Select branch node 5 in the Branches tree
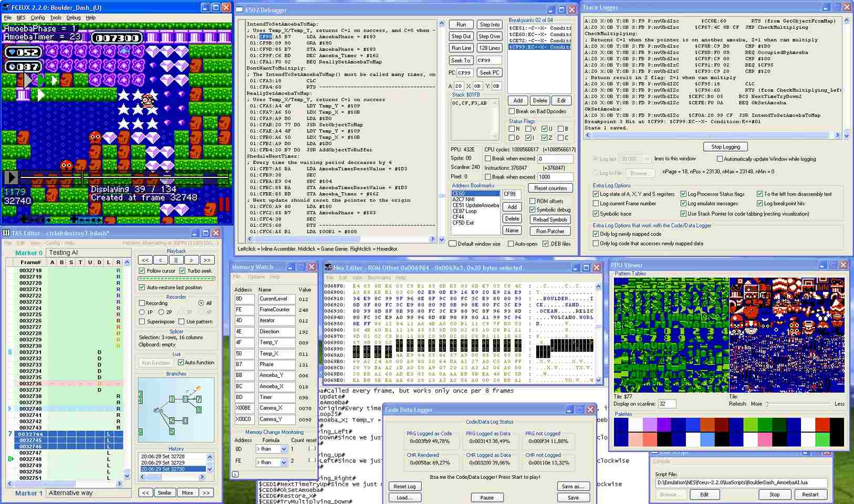This screenshot has width=854, height=504. coord(172,432)
